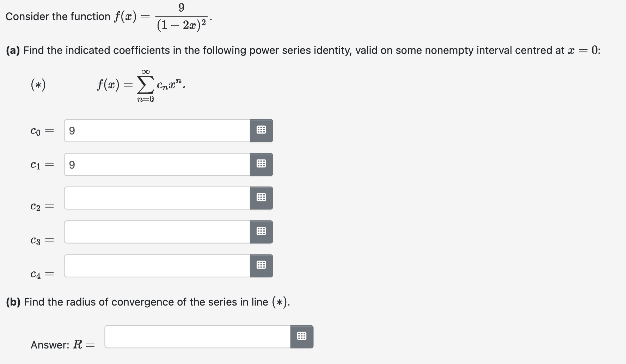This screenshot has height=364, width=626.
Task: Click the power series identity line (*)
Action: (141, 84)
